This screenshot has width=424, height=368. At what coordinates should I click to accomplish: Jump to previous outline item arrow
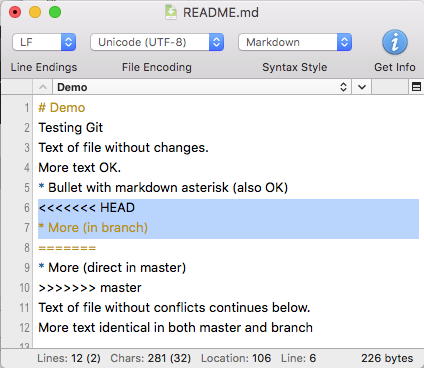[x=43, y=87]
